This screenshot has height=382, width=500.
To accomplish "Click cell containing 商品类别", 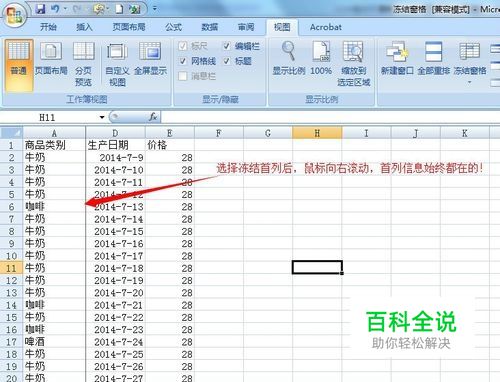I will (54, 145).
